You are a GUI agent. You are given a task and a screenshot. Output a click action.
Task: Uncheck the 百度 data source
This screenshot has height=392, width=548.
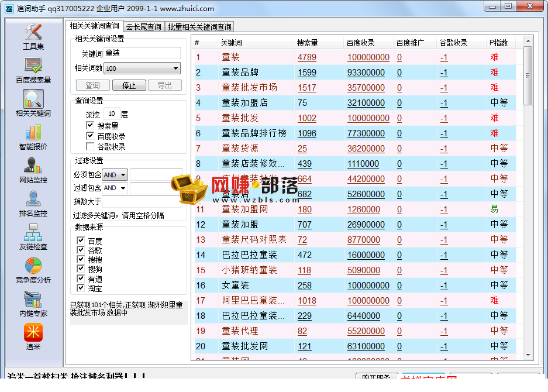point(81,240)
